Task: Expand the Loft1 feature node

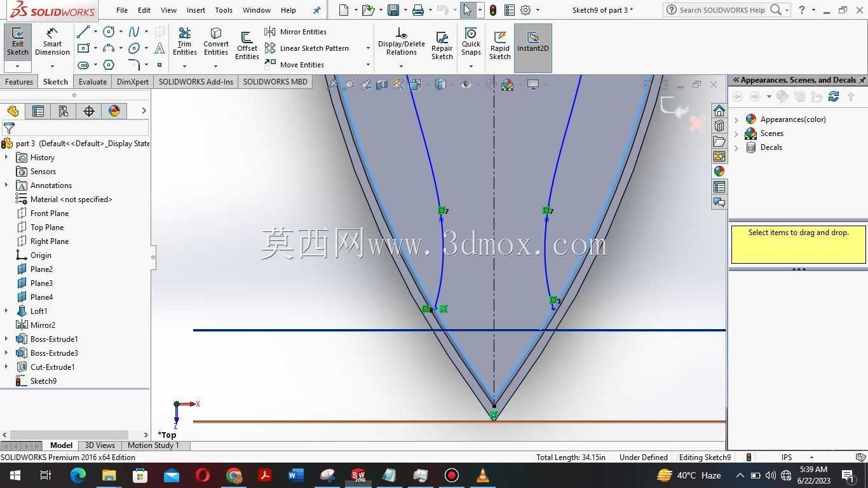Action: (x=6, y=311)
